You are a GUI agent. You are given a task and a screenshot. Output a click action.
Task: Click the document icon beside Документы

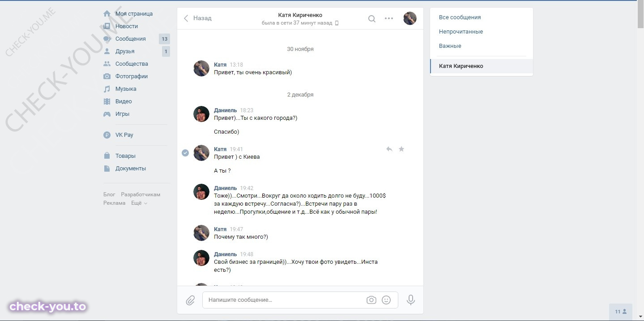[107, 169]
